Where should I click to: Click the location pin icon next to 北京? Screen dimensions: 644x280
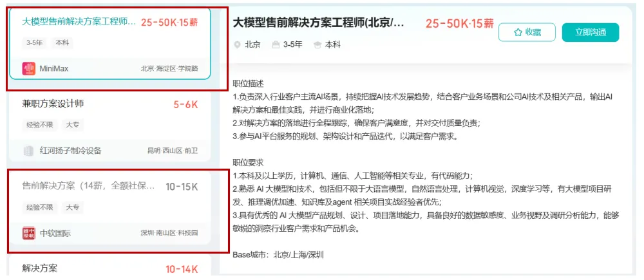point(237,45)
